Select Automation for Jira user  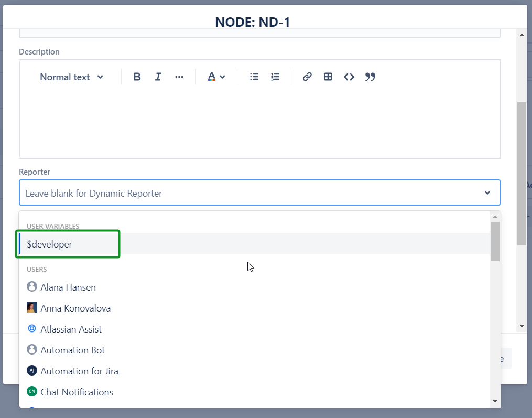(x=79, y=371)
